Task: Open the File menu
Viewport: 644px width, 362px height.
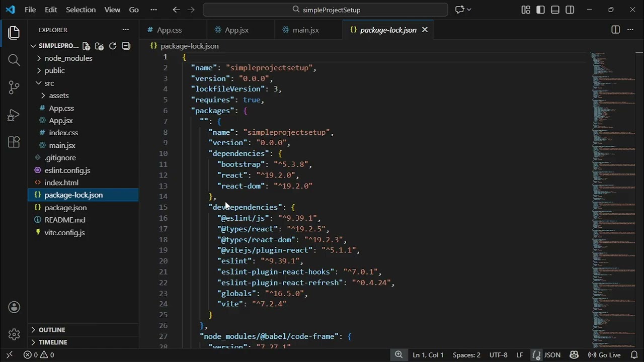Action: pos(30,10)
